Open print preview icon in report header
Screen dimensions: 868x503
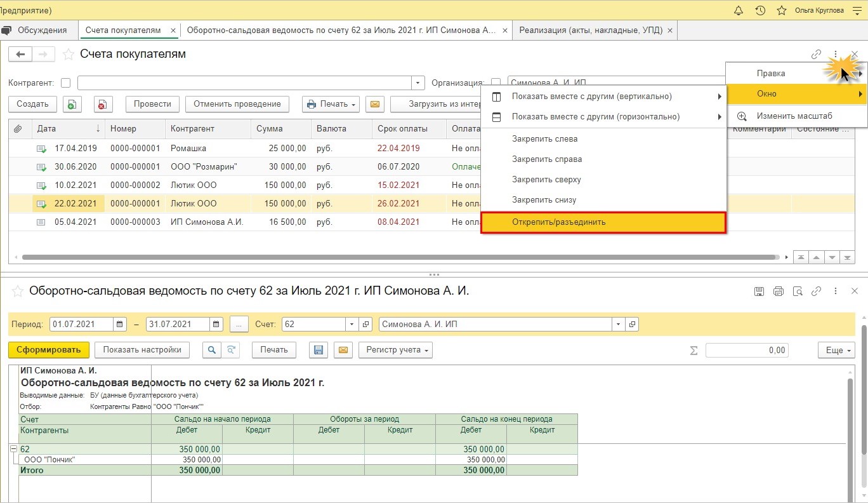tap(798, 292)
